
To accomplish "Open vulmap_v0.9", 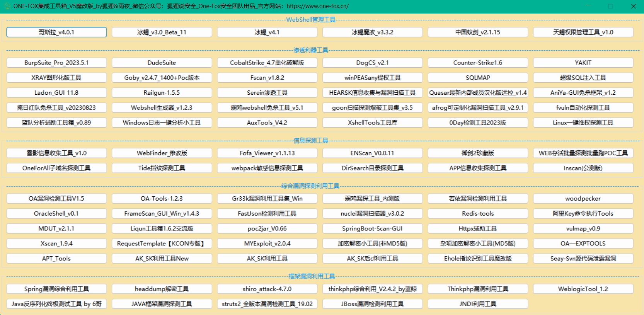I will coord(583,229).
